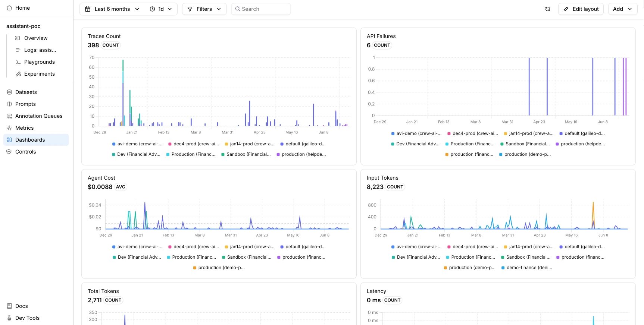The width and height of the screenshot is (644, 325).
Task: Click the Docs book icon
Action: pos(9,306)
